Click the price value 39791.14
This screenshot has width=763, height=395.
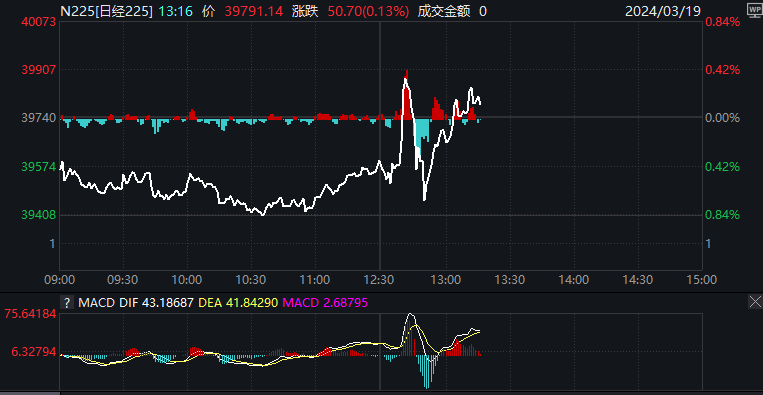254,11
